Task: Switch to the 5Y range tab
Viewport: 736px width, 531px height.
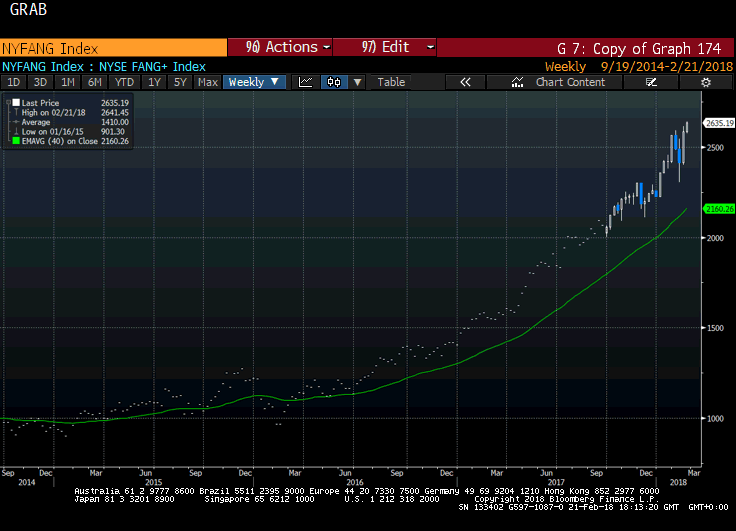Action: click(180, 82)
